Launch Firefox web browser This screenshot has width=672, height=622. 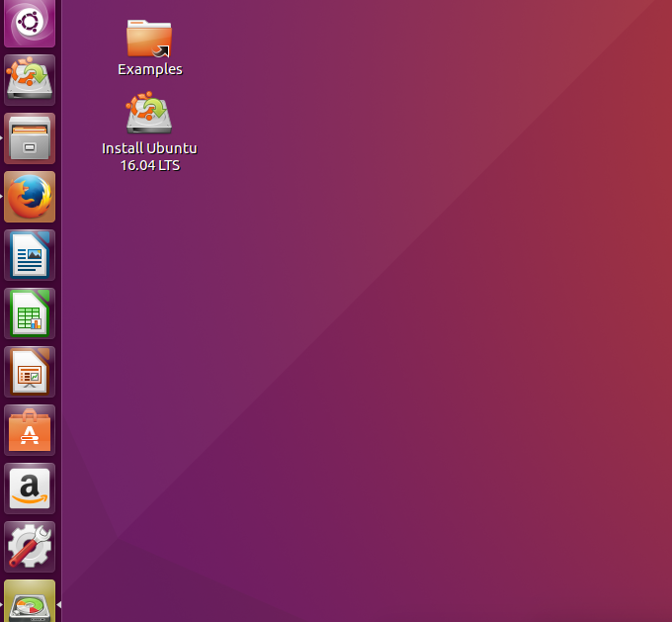pyautogui.click(x=30, y=197)
